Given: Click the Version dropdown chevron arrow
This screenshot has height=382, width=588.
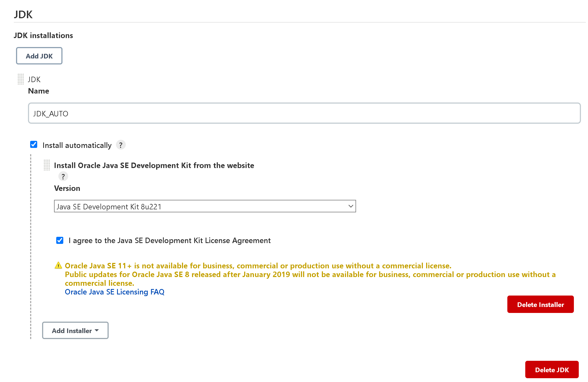Looking at the screenshot, I should click(351, 206).
